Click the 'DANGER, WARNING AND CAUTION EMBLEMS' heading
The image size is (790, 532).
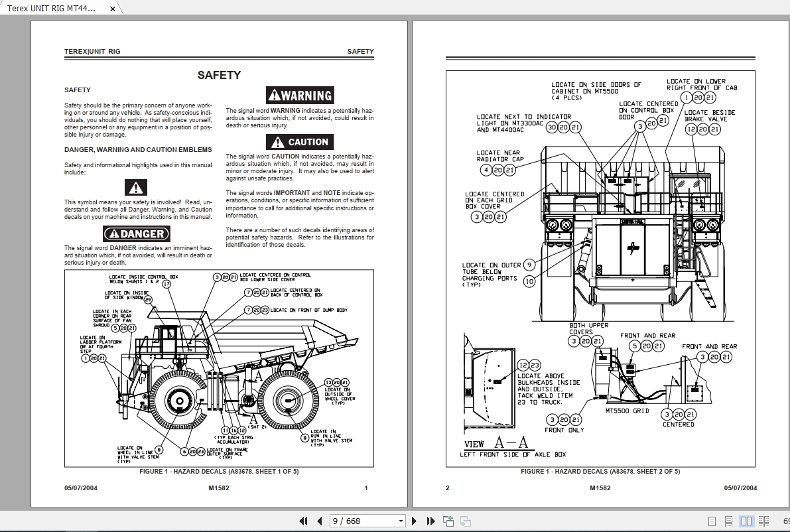[x=138, y=150]
